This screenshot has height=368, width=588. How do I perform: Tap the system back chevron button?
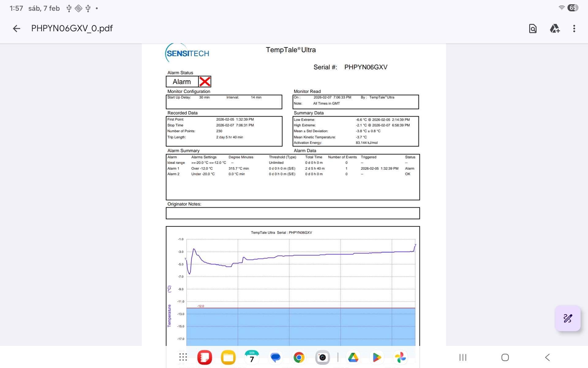pyautogui.click(x=548, y=357)
